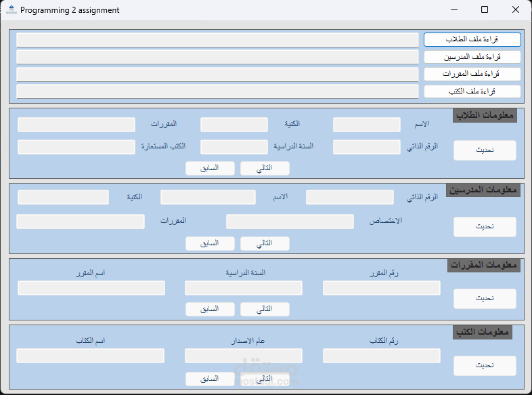532x395 pixels.
Task: Focus the teacher الاسم field
Action: [208, 197]
